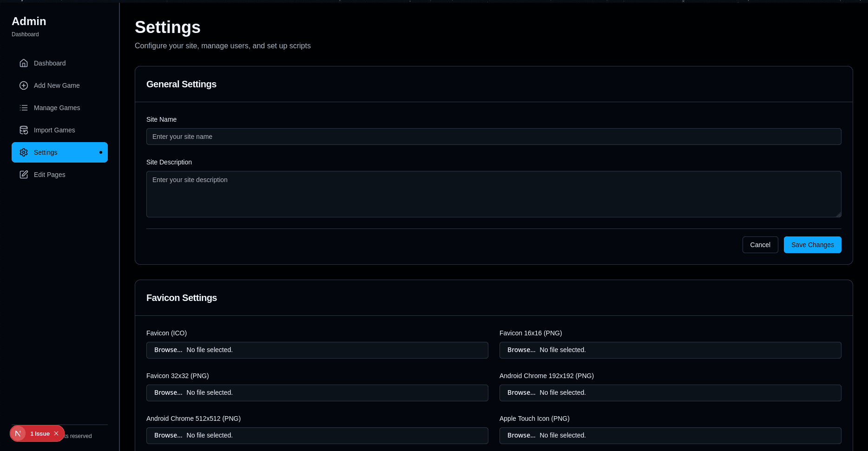
Task: Click the gear icon on the Settings entry
Action: coord(24,152)
